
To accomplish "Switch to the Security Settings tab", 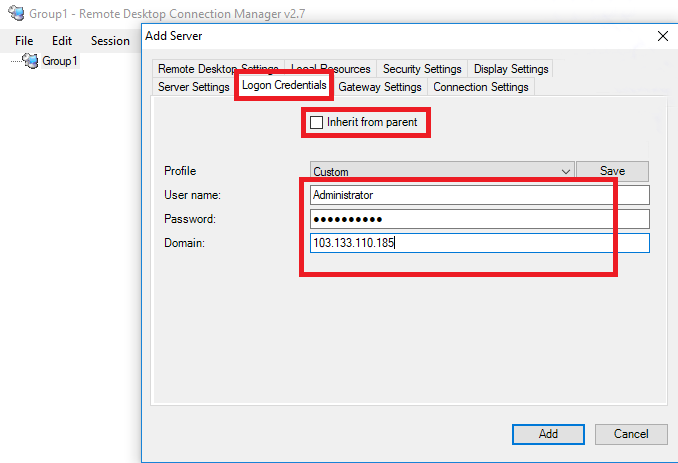I will pyautogui.click(x=422, y=69).
